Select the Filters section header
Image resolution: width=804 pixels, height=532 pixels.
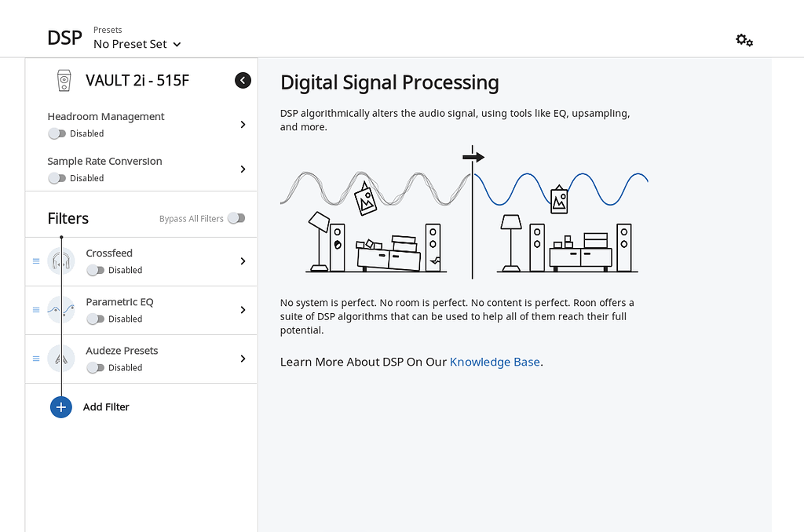[x=68, y=218]
